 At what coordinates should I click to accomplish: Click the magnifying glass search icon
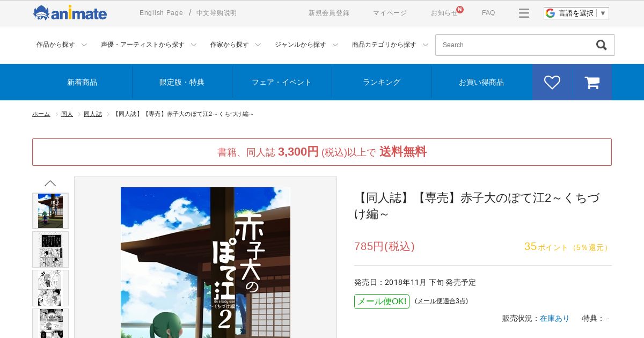tap(601, 45)
